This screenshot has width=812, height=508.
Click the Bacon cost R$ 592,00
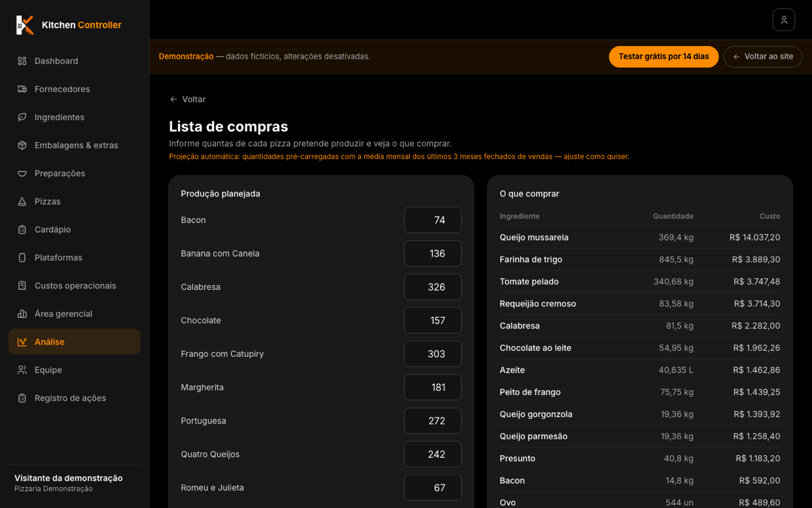coord(760,480)
